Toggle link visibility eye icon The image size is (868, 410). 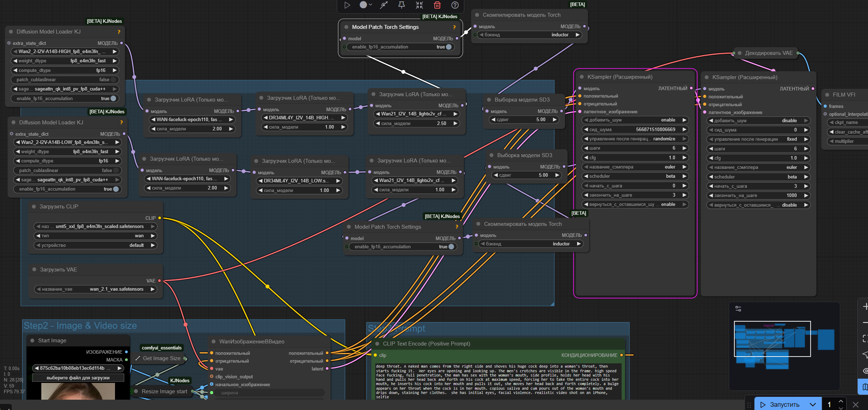click(865, 371)
